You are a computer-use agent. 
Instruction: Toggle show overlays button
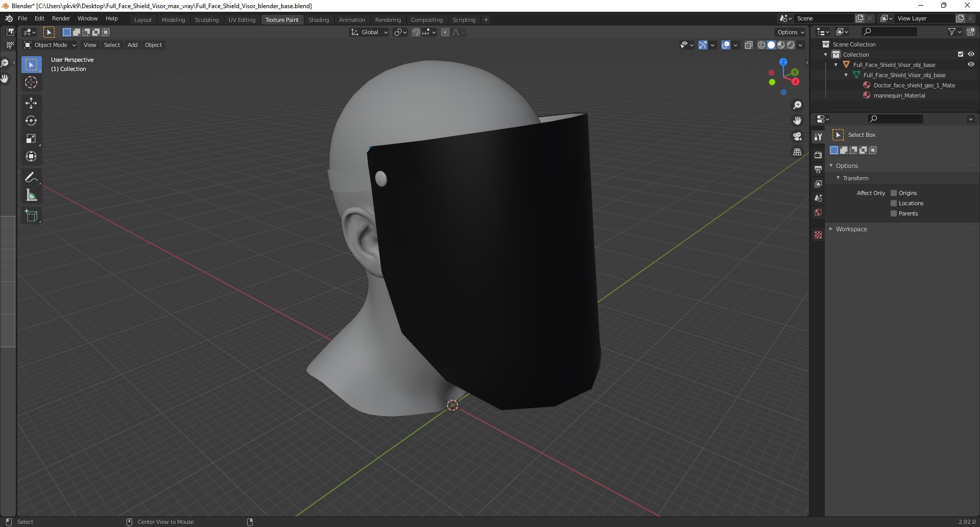726,45
